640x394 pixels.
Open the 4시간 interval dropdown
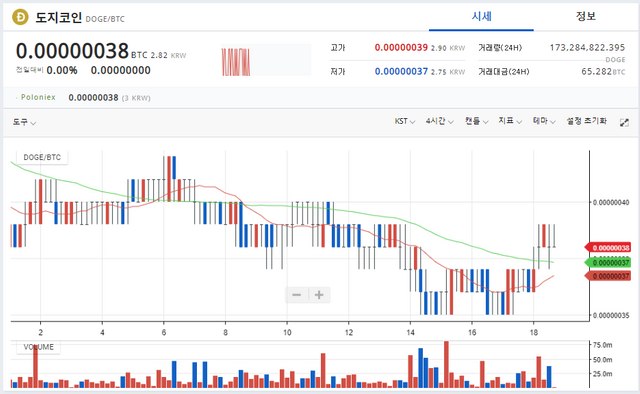(440, 121)
